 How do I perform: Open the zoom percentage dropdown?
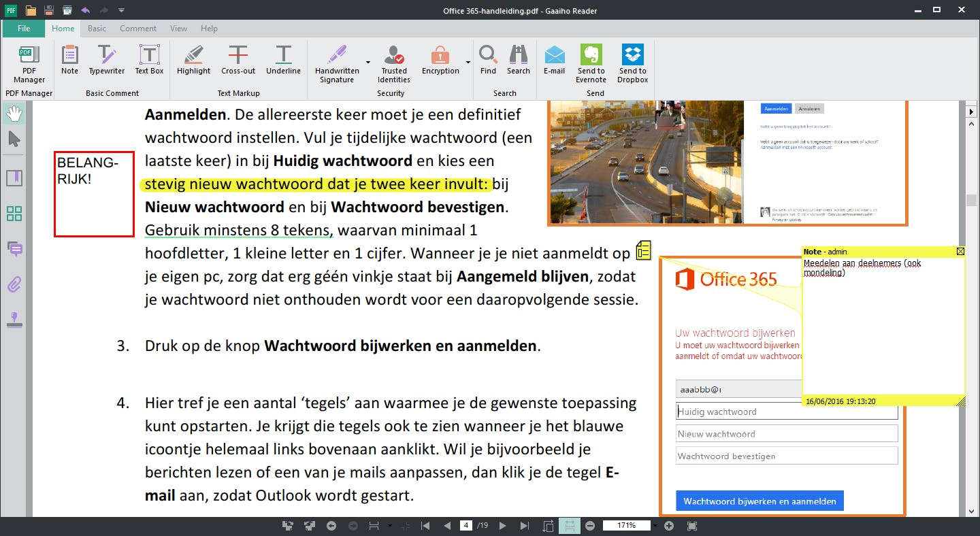click(x=655, y=526)
